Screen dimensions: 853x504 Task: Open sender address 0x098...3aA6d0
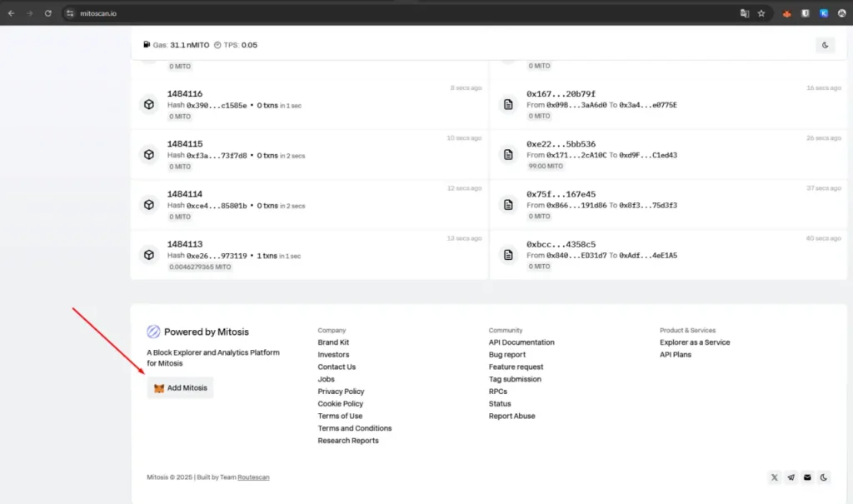[576, 105]
